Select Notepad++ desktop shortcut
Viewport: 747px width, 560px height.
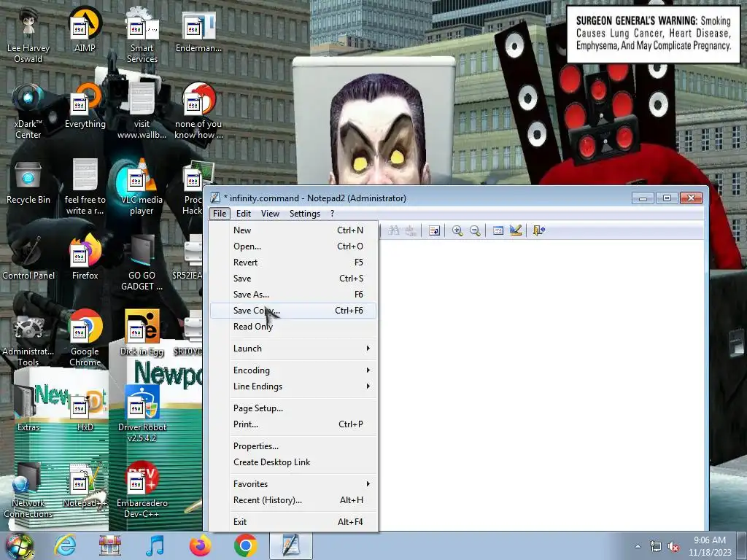click(x=85, y=485)
